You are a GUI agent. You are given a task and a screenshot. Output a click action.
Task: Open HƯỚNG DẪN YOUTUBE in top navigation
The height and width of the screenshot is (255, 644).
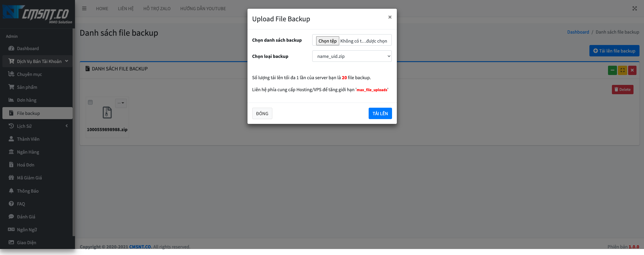point(203,8)
